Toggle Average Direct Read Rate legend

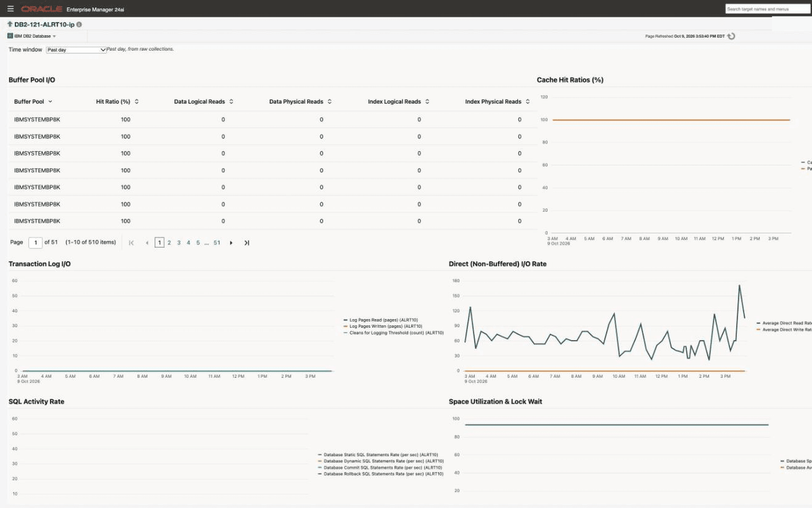[784, 323]
